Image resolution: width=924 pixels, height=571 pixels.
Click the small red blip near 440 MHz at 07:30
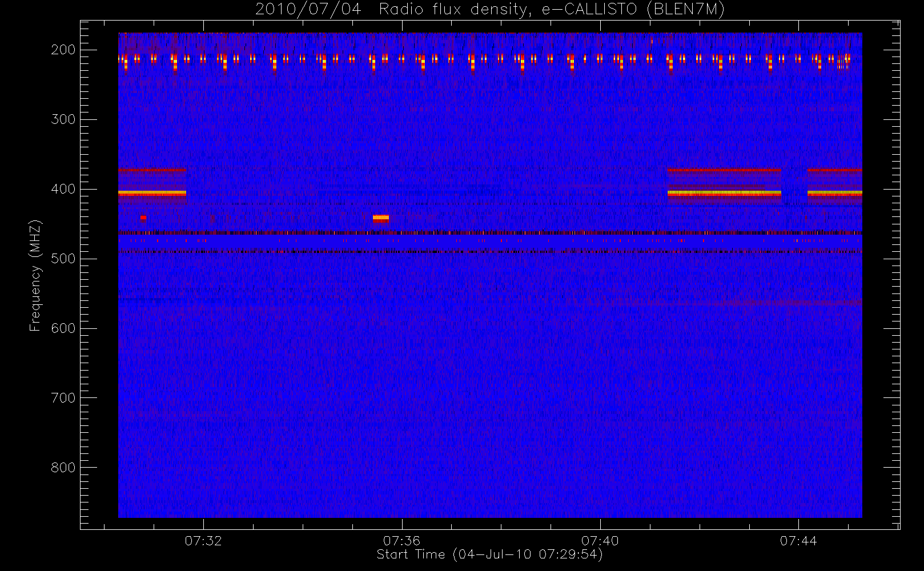143,218
